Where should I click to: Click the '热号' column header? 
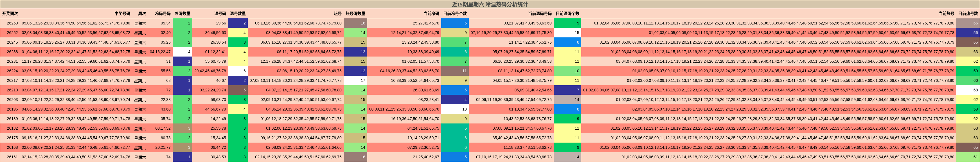(x=337, y=13)
